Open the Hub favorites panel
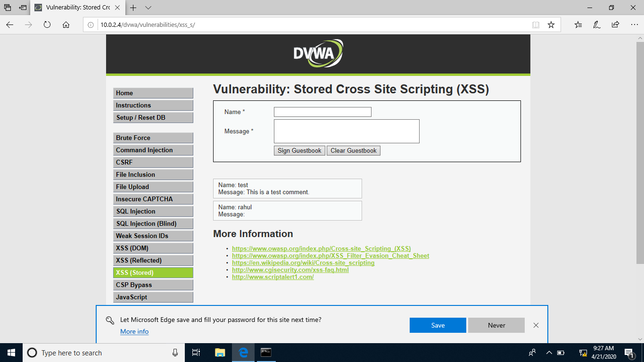The width and height of the screenshot is (644, 362). (x=578, y=25)
